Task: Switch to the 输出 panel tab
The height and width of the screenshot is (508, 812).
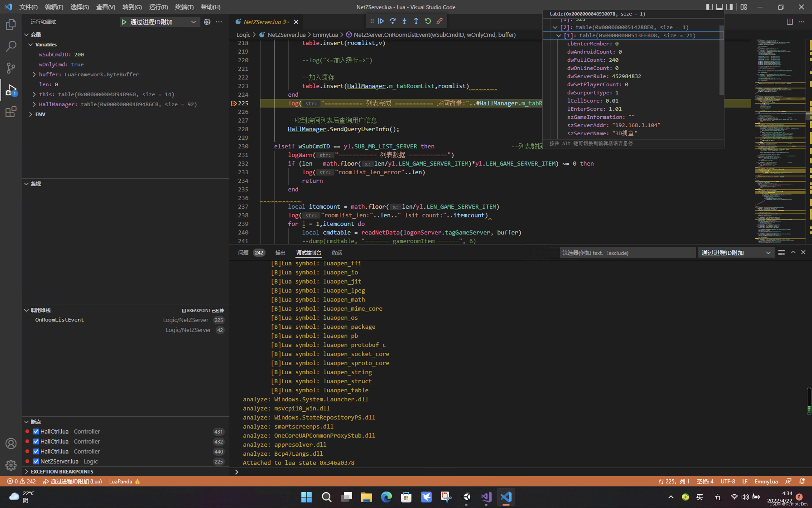Action: 280,253
